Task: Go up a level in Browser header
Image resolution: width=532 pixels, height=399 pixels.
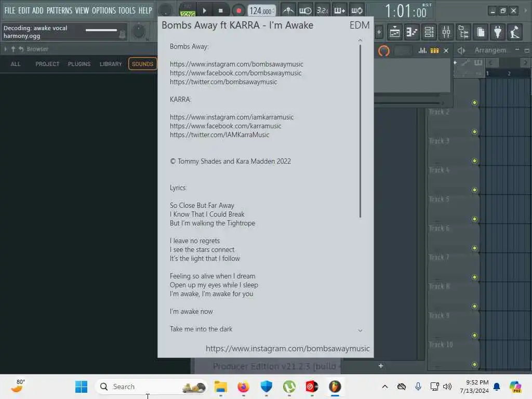Action: [13, 49]
